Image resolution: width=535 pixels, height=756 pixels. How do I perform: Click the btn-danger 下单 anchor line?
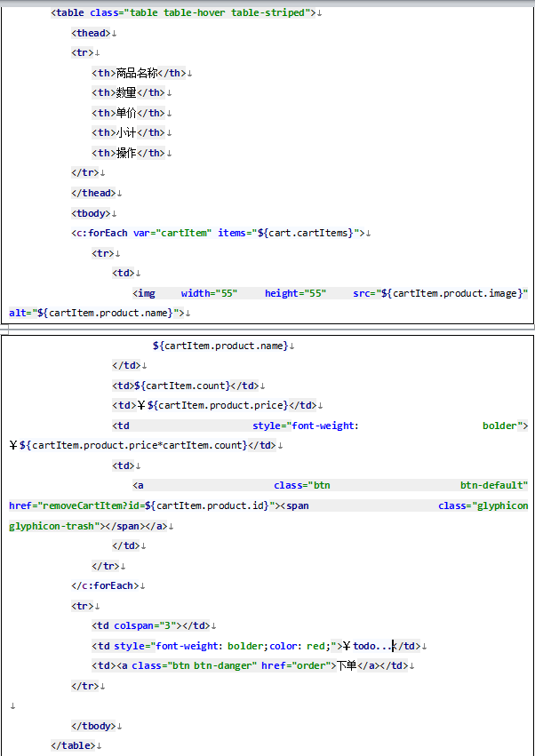pyautogui.click(x=250, y=666)
